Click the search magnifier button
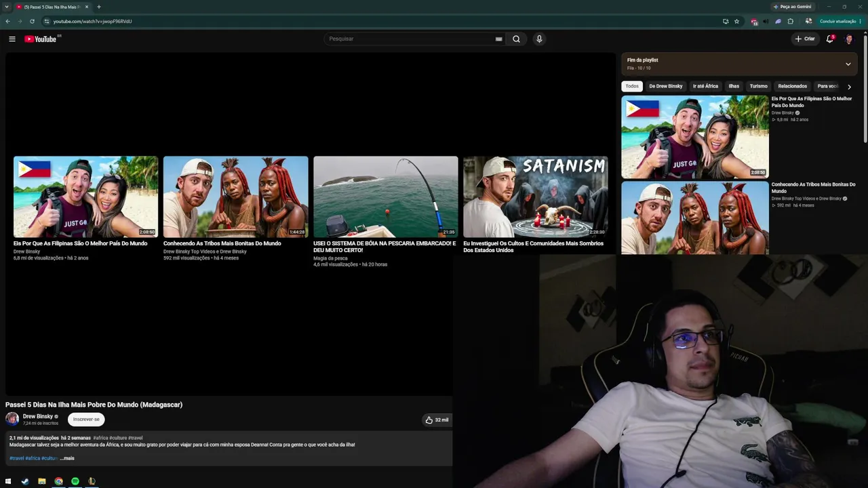The height and width of the screenshot is (488, 868). point(516,39)
